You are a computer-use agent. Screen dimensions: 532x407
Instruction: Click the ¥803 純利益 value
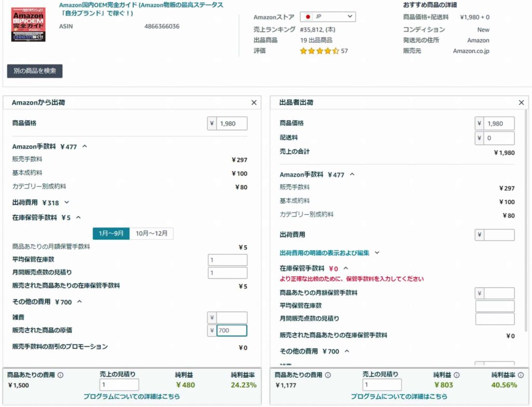(444, 385)
